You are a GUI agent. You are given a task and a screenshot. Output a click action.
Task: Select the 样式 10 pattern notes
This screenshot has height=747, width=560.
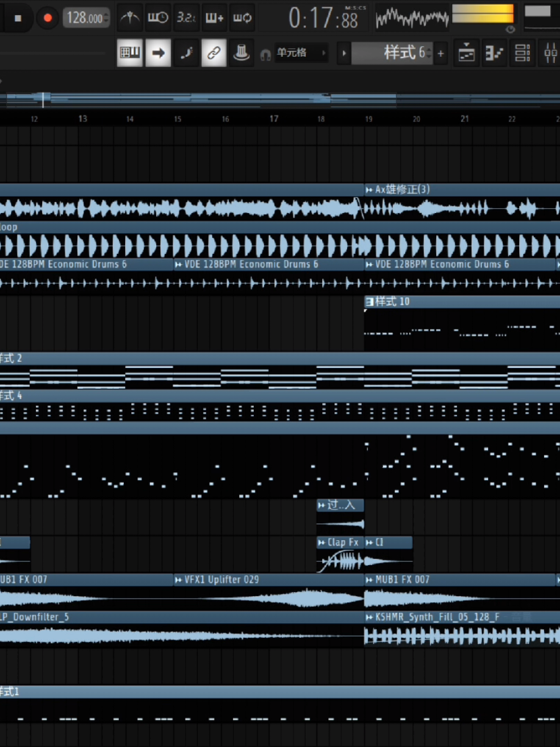[x=462, y=330]
